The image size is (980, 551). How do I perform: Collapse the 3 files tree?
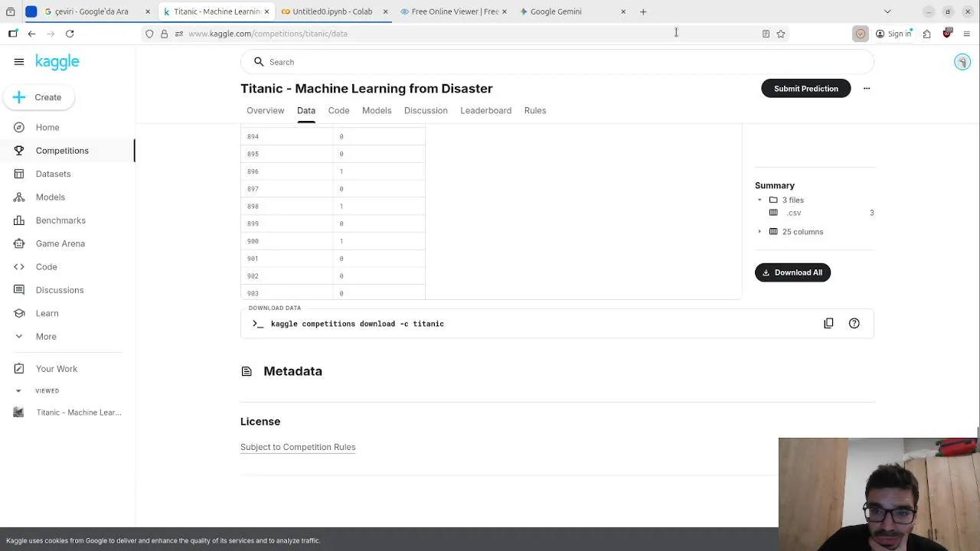759,201
